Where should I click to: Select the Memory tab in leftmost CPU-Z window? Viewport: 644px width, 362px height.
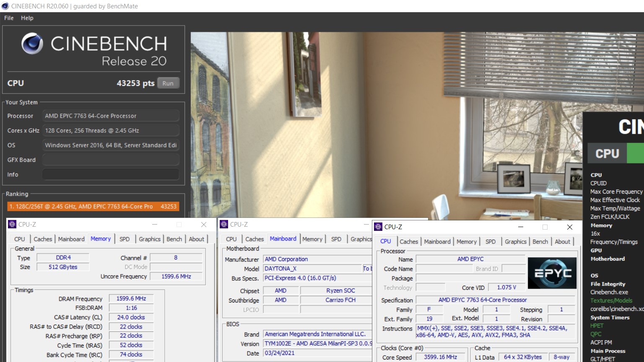click(x=101, y=239)
